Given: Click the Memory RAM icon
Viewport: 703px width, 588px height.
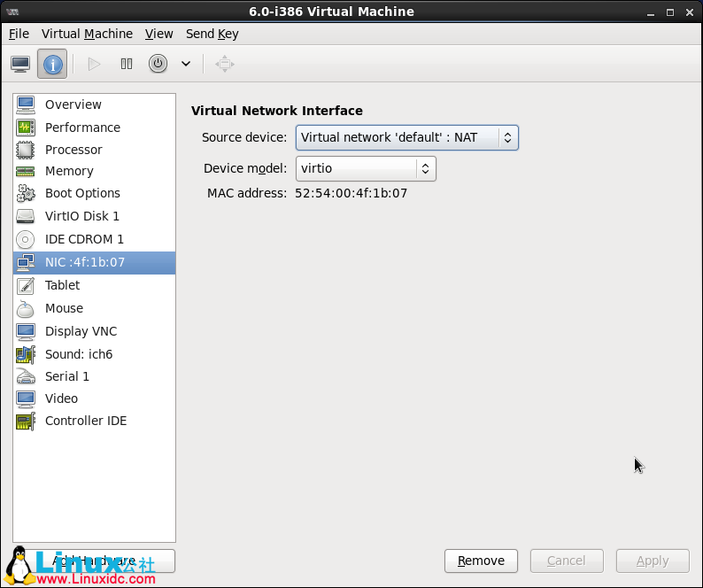Looking at the screenshot, I should click(x=26, y=171).
